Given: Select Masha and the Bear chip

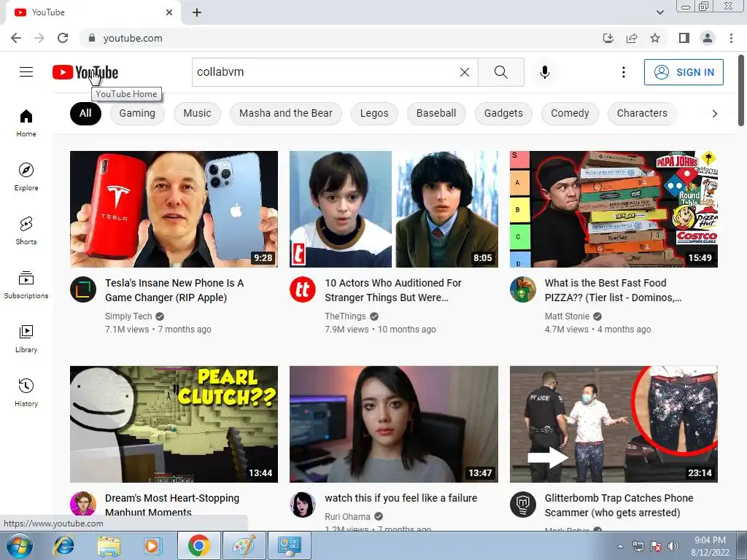Looking at the screenshot, I should (286, 113).
